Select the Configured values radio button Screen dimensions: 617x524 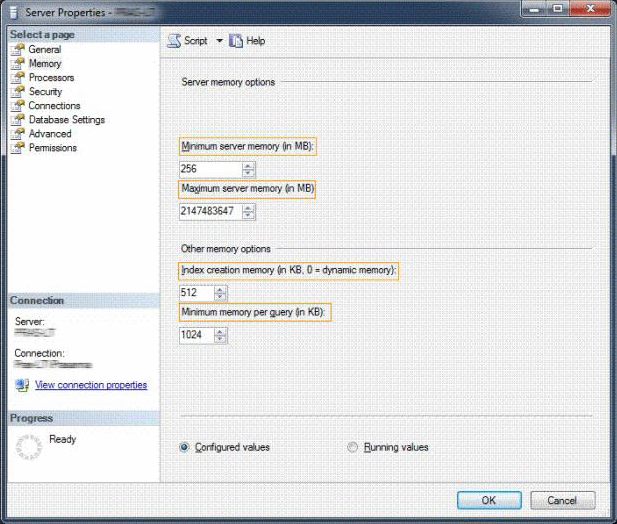point(184,447)
